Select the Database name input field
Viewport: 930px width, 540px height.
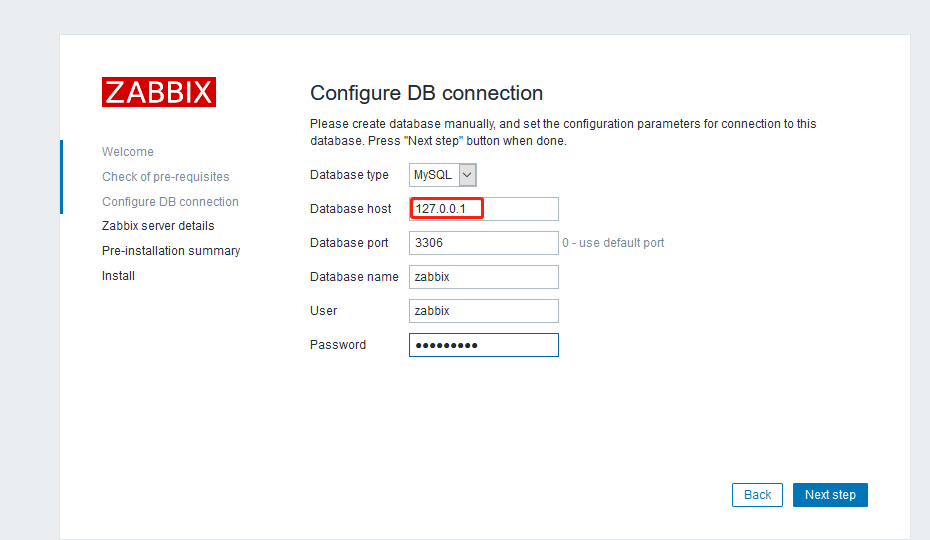[484, 277]
